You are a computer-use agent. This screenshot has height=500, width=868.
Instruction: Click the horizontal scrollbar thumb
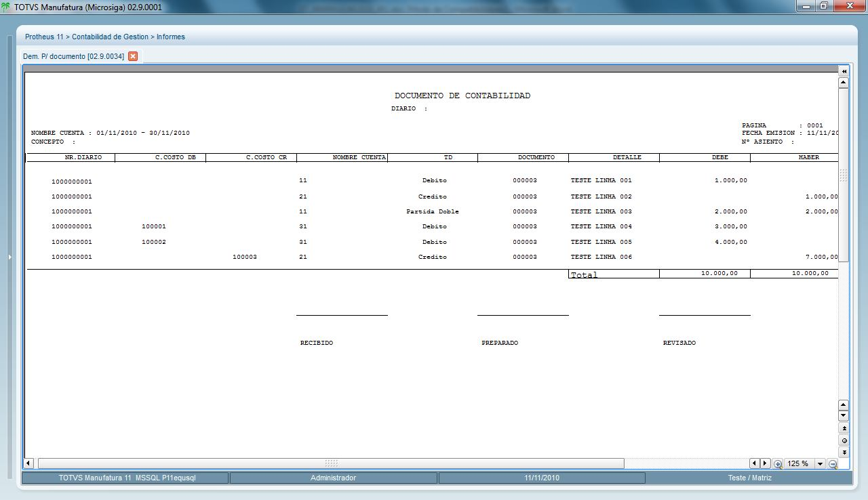click(331, 463)
